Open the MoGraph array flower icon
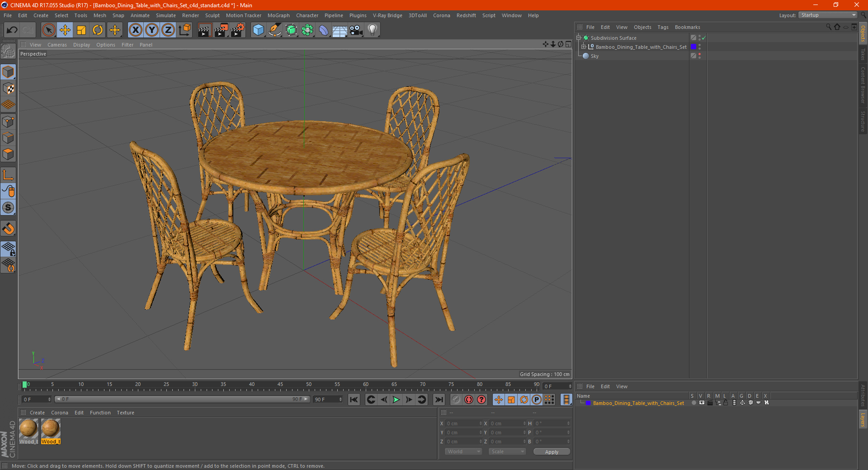The width and height of the screenshot is (868, 470). [307, 30]
